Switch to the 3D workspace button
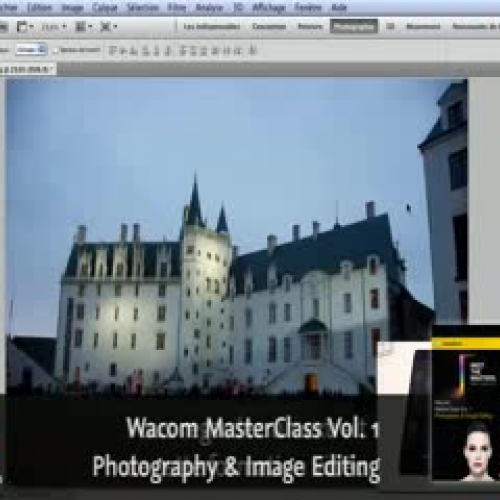 coord(390,26)
